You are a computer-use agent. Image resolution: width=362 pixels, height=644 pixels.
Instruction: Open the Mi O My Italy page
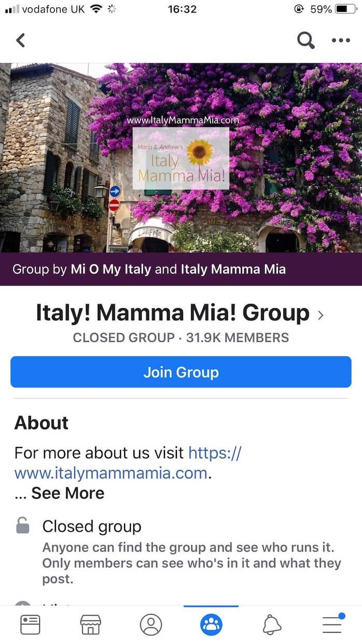[111, 269]
